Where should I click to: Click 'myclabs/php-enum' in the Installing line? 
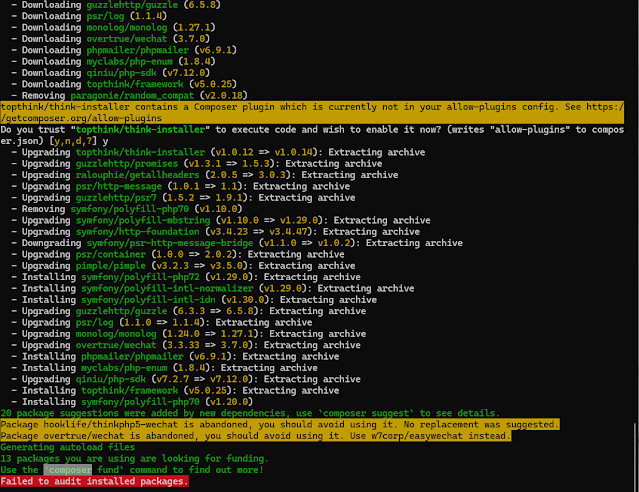click(x=124, y=368)
